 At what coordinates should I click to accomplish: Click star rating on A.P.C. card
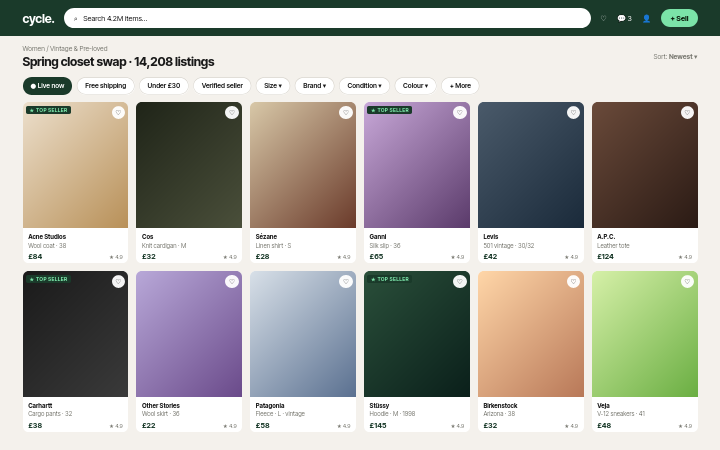point(685,257)
